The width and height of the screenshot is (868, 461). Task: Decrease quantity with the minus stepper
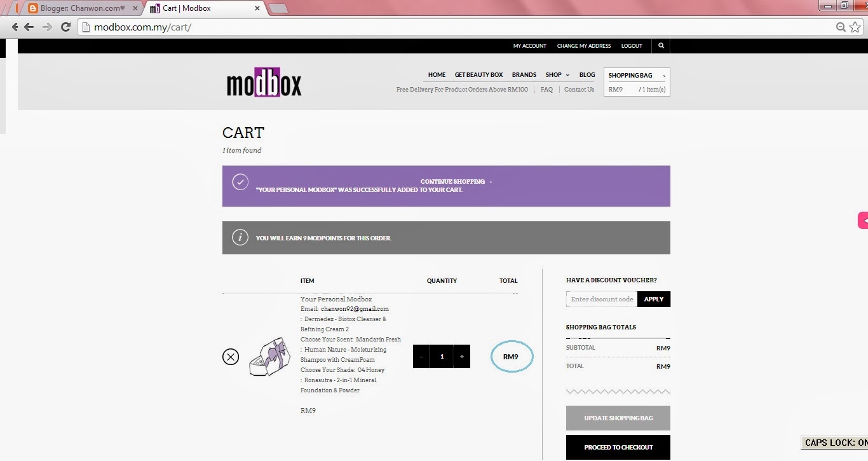click(421, 356)
